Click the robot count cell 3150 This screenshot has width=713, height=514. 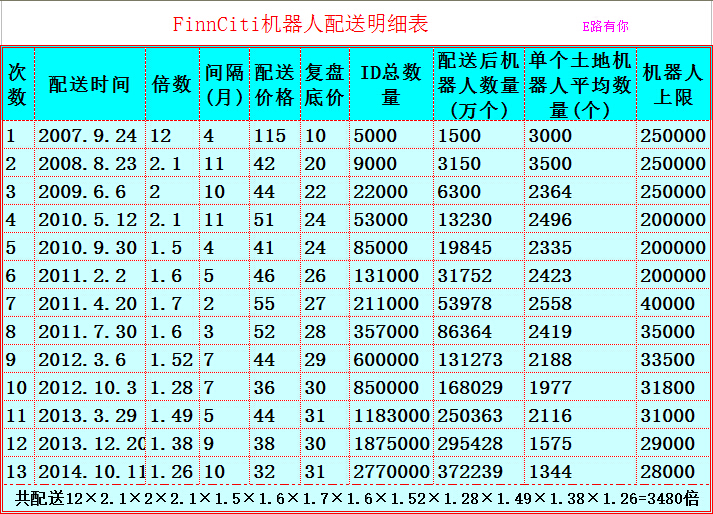pyautogui.click(x=479, y=163)
